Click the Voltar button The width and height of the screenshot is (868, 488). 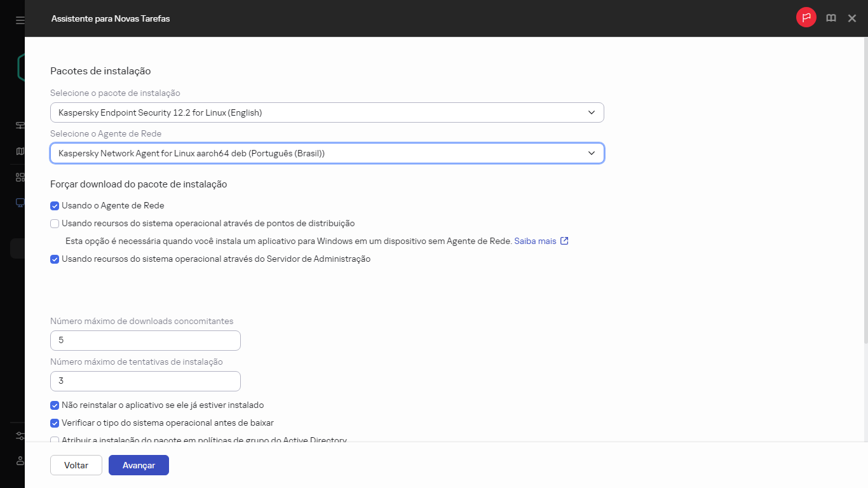(x=76, y=465)
